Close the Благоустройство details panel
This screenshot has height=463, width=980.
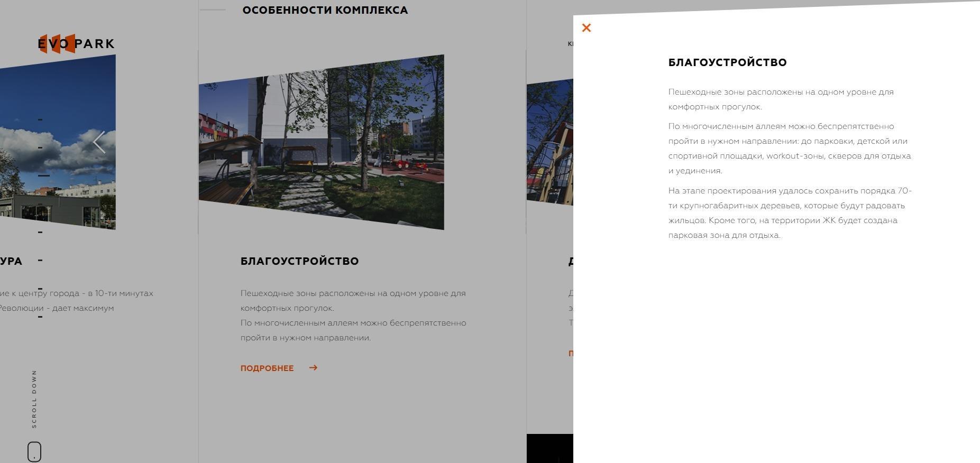[x=586, y=28]
